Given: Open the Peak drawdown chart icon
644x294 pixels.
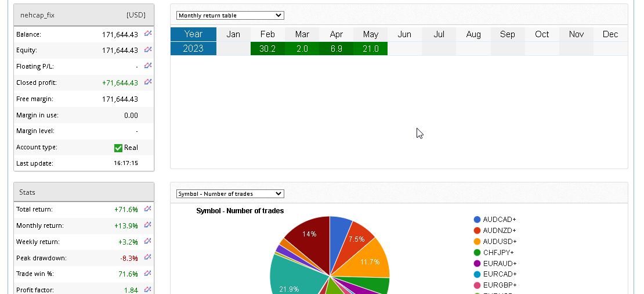Looking at the screenshot, I should pyautogui.click(x=148, y=257).
